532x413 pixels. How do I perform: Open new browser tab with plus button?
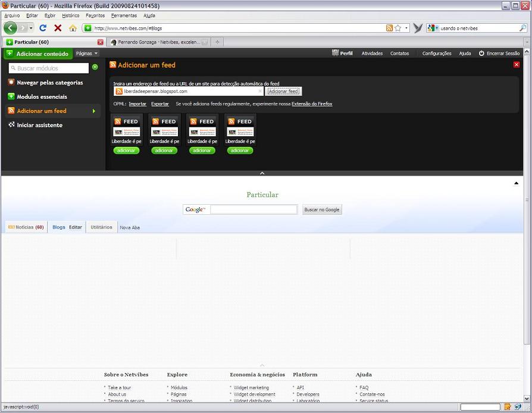217,42
